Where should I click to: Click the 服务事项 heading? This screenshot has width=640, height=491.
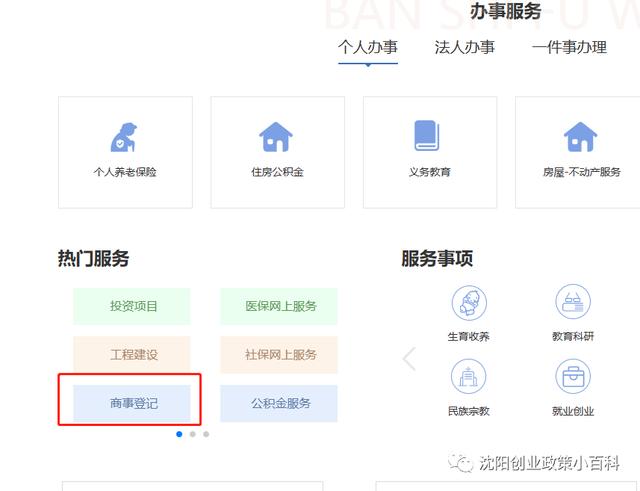coord(437,259)
